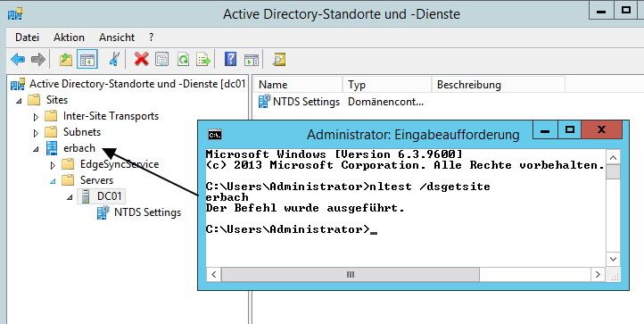The image size is (644, 324).
Task: Select NTDS Settings label under DC01
Action: pos(147,212)
